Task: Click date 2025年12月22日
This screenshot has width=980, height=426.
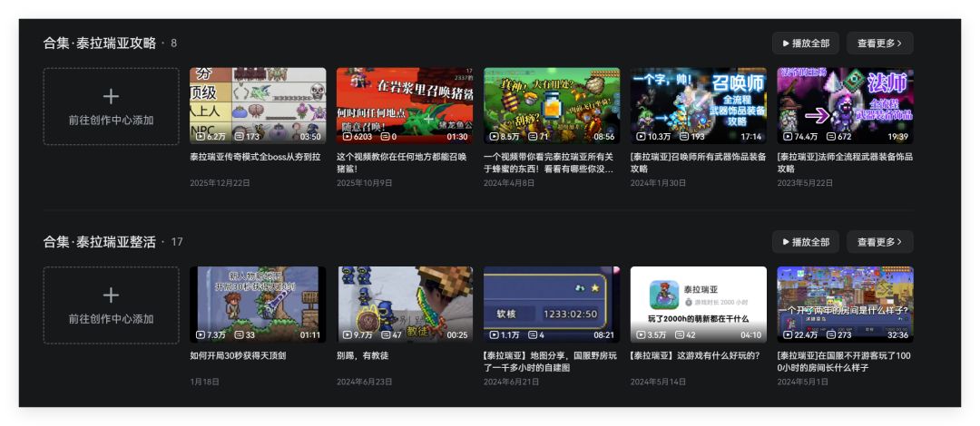Action: click(220, 183)
